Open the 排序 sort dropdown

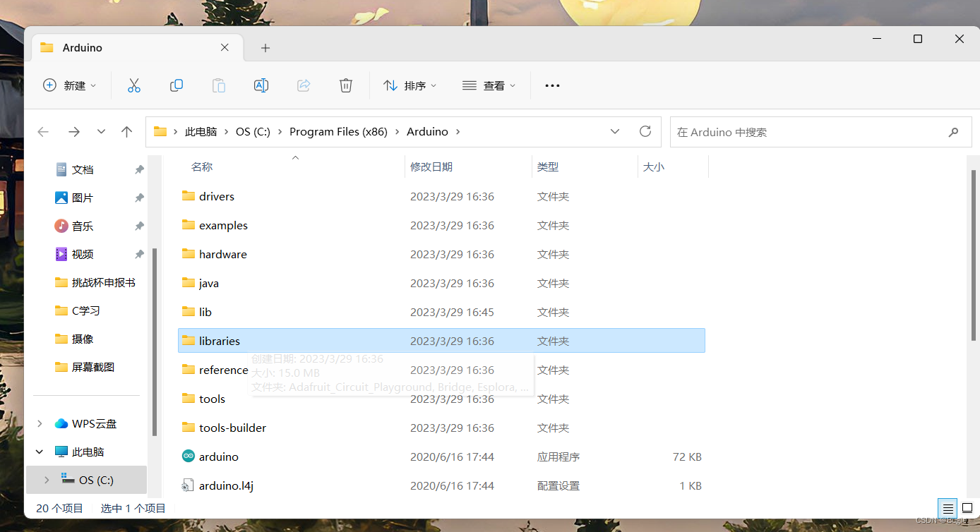[x=410, y=85]
